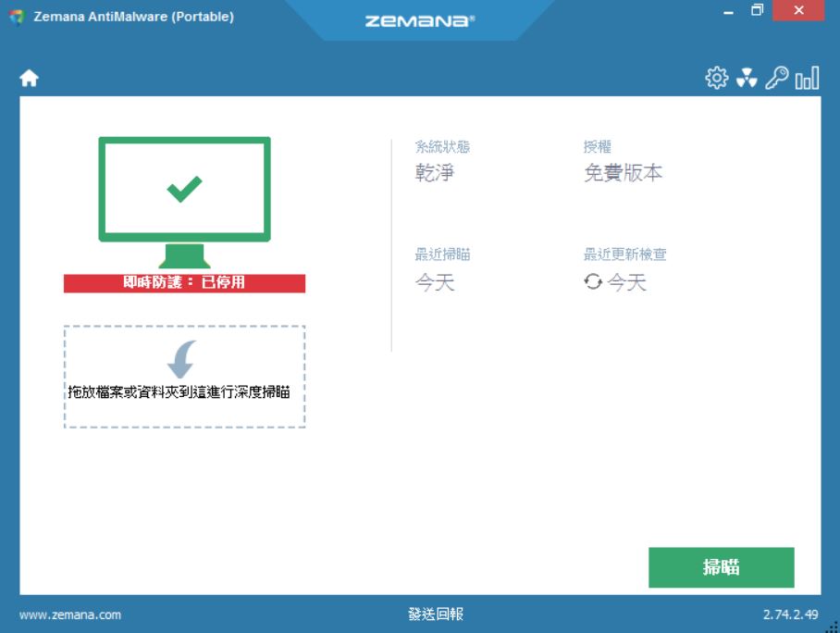Screen dimensions: 840x633
Task: Click the 今天 value under 最近更新檢查
Action: pos(627,282)
